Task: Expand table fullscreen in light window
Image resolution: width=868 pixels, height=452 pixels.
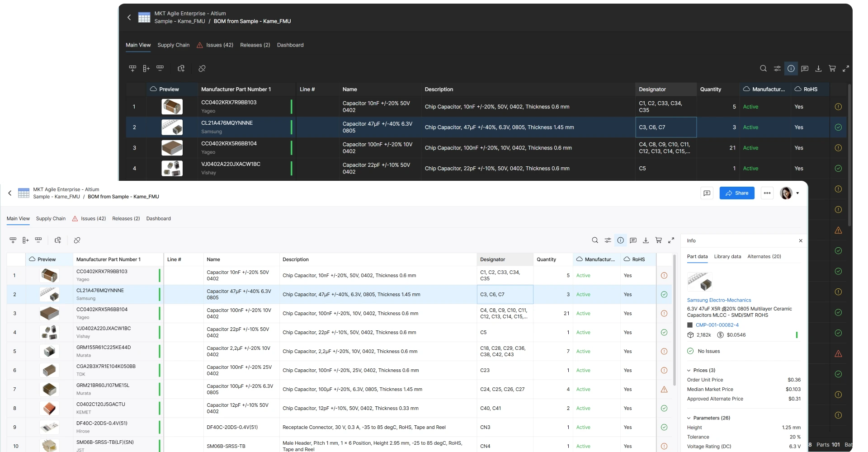Action: point(671,240)
